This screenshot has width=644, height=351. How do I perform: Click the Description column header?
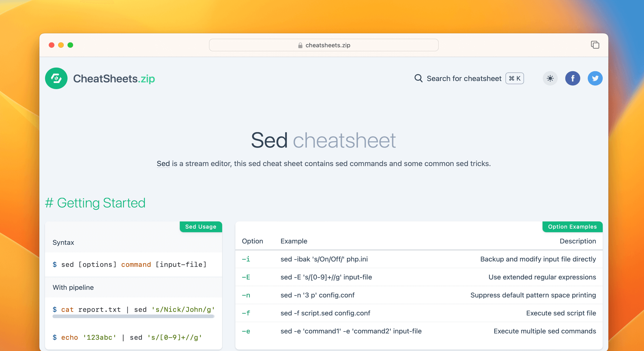tap(578, 241)
